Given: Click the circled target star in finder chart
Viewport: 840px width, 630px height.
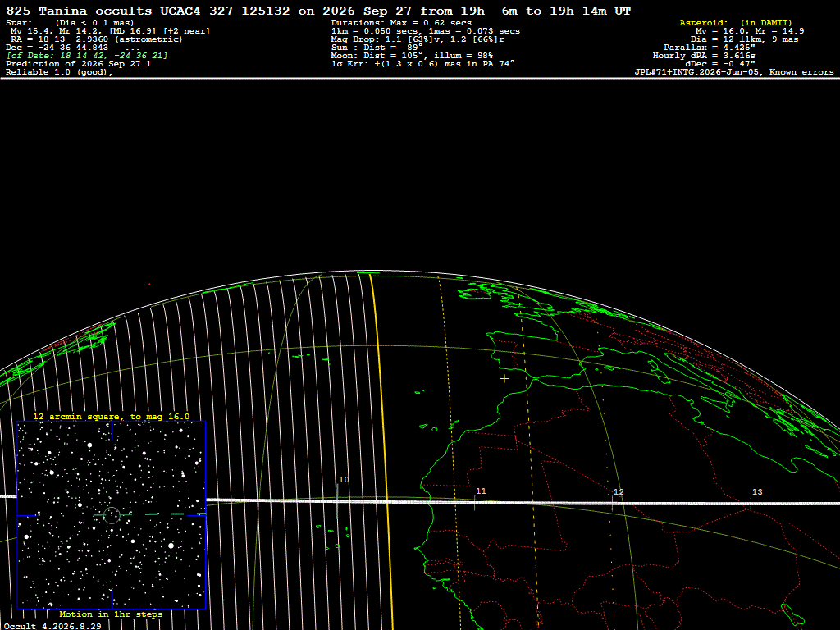Looking at the screenshot, I should (x=112, y=515).
